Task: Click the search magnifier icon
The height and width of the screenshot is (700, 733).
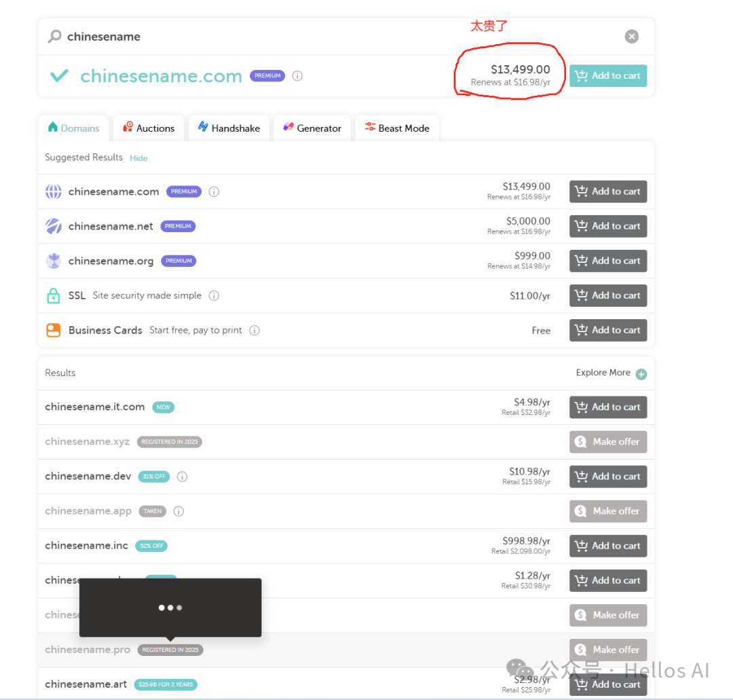Action: pos(54,37)
